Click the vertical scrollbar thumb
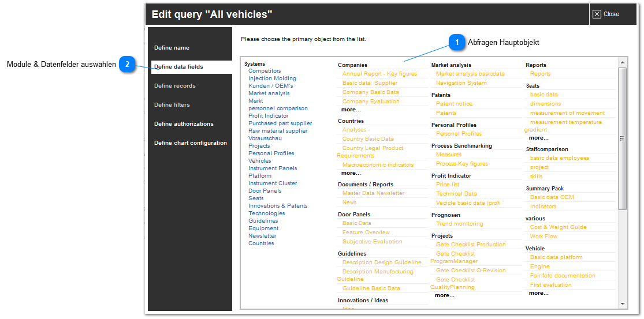This screenshot has width=644, height=319. click(622, 138)
